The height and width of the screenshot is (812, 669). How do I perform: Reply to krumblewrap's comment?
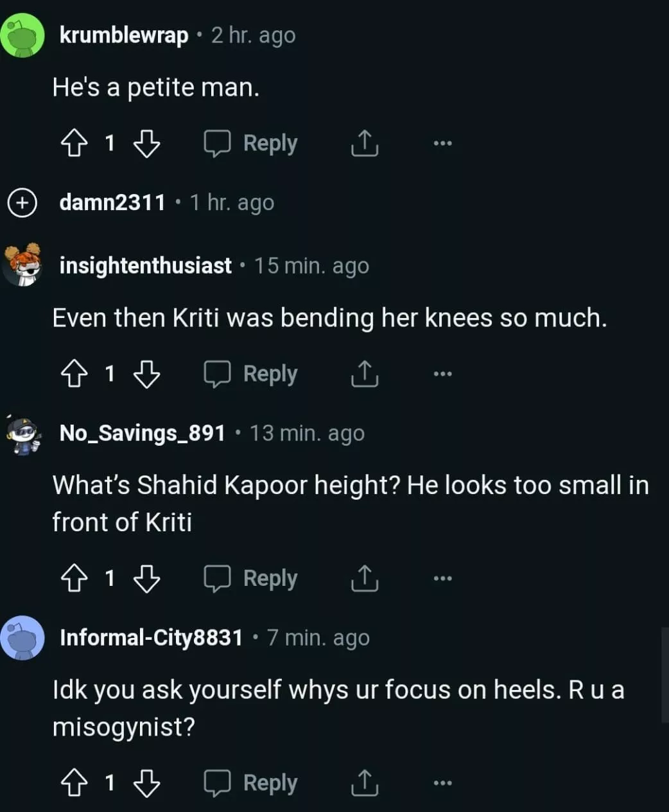click(251, 143)
